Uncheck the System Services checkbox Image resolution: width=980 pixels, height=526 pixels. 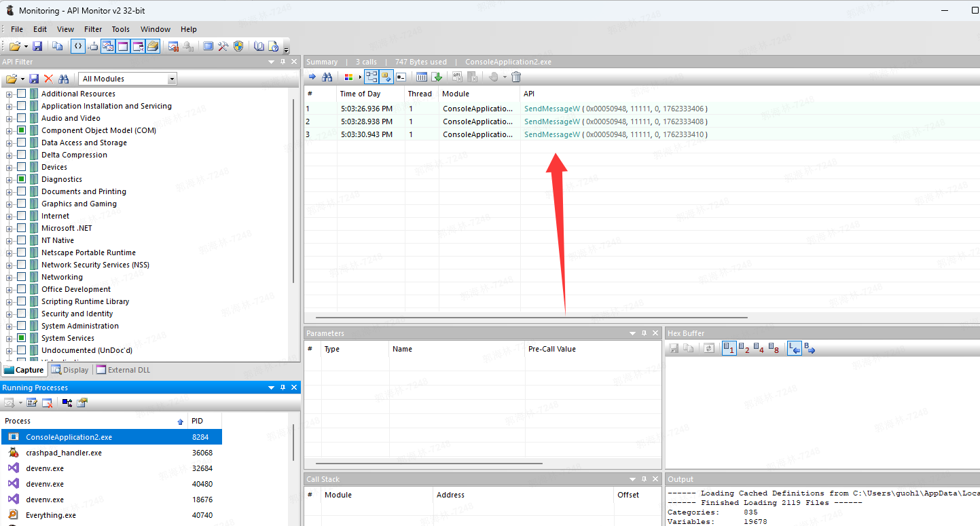(x=22, y=338)
